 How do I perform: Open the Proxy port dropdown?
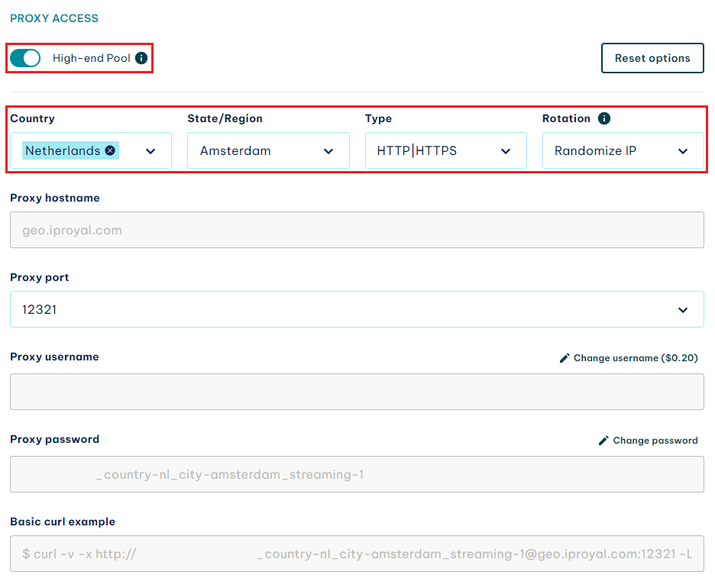[x=357, y=309]
